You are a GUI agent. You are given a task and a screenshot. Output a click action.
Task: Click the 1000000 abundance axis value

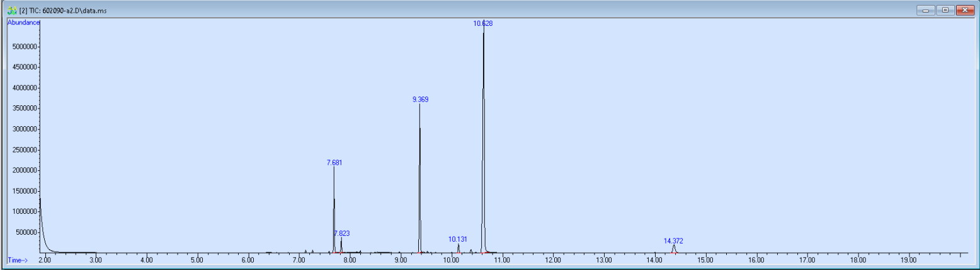[25, 212]
